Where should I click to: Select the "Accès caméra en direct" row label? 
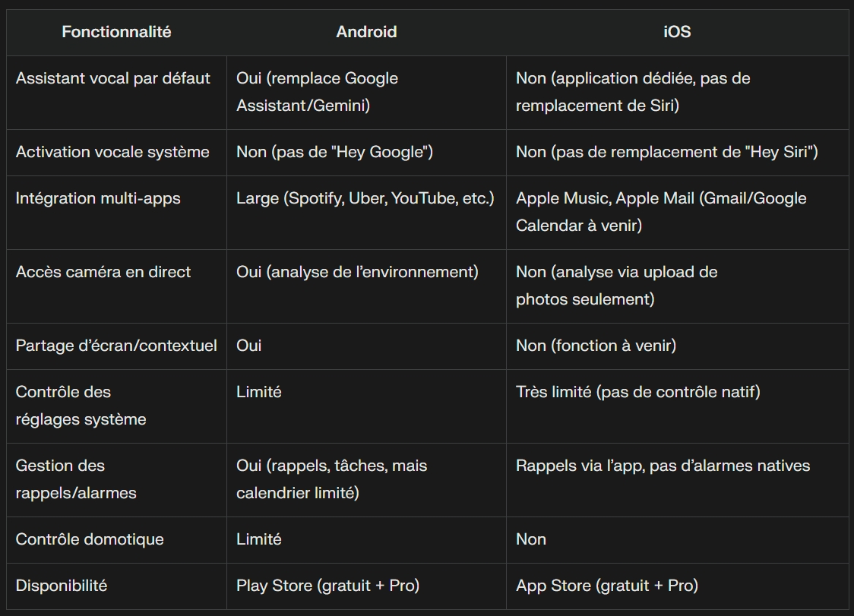[x=103, y=272]
